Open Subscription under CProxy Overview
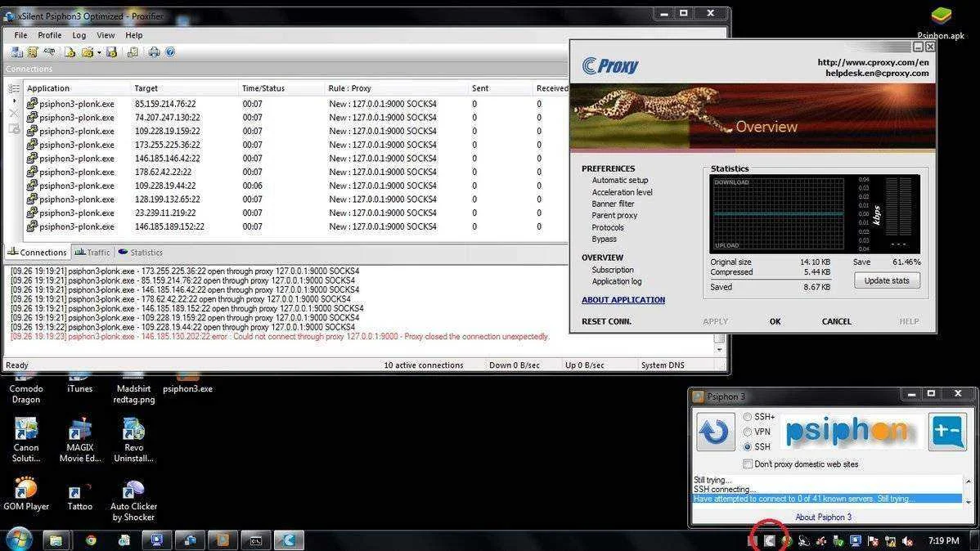The image size is (980, 551). [613, 270]
